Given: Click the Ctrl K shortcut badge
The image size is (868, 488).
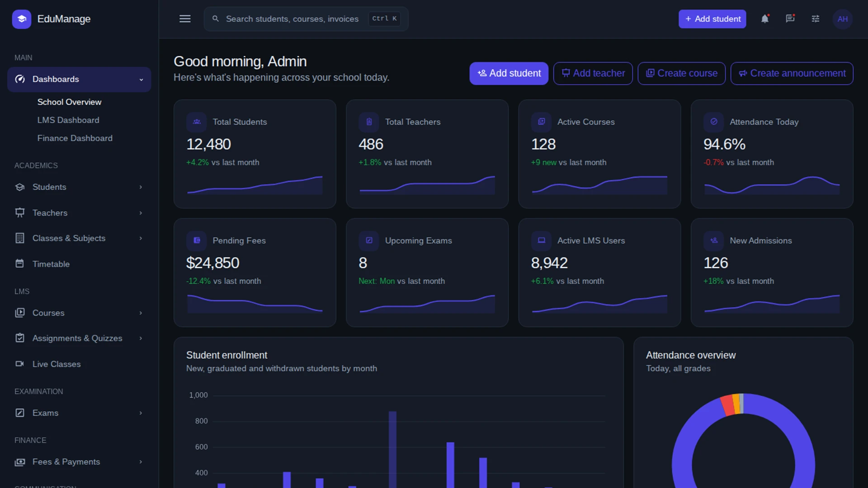Looking at the screenshot, I should [384, 19].
